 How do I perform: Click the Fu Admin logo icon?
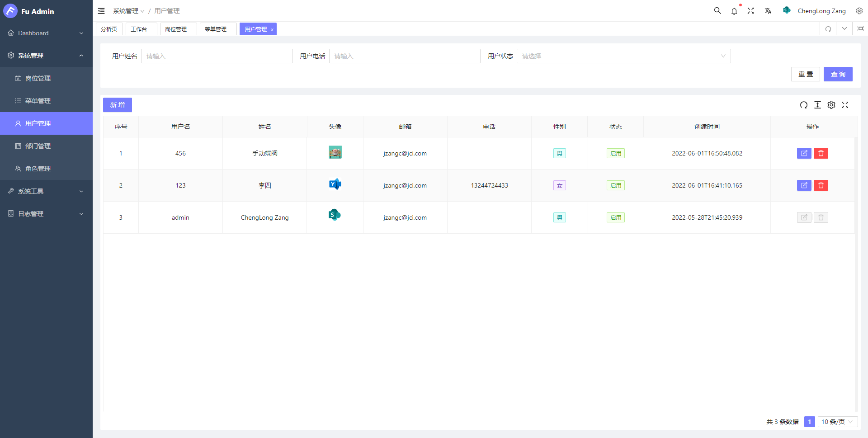point(10,11)
